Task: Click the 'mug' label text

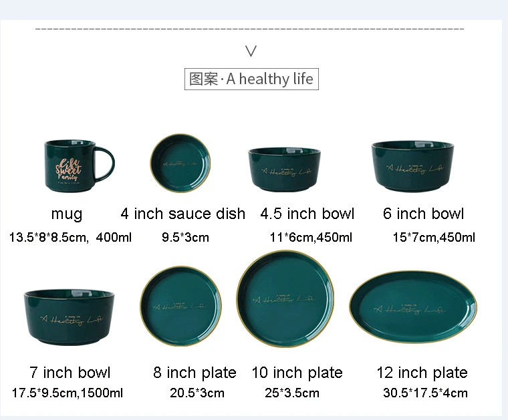Action: tap(67, 214)
